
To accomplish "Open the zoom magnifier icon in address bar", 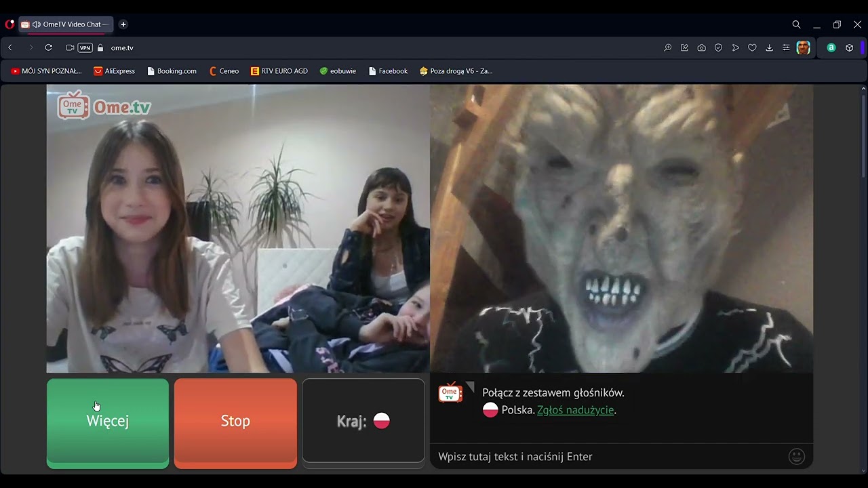I will pyautogui.click(x=668, y=48).
